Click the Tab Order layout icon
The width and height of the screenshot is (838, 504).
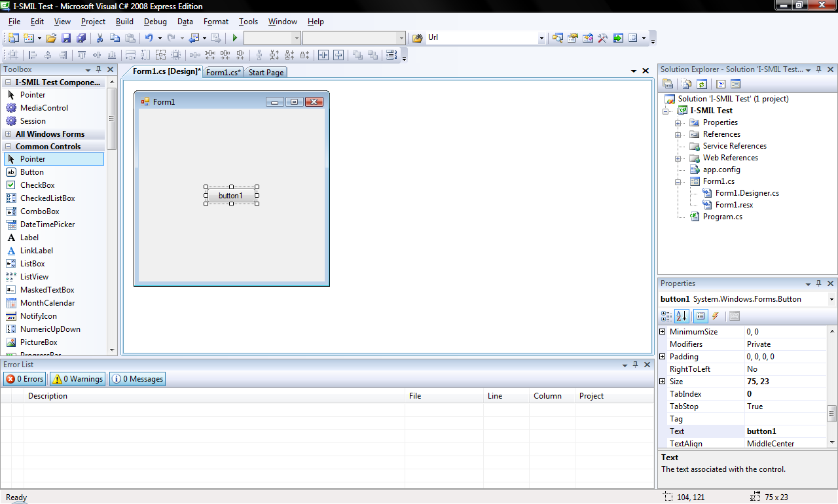click(392, 55)
